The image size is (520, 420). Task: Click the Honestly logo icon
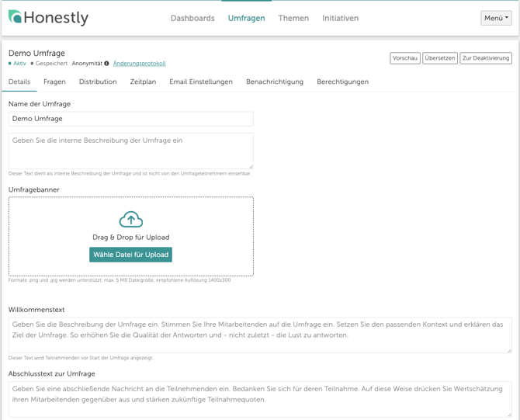pos(15,17)
